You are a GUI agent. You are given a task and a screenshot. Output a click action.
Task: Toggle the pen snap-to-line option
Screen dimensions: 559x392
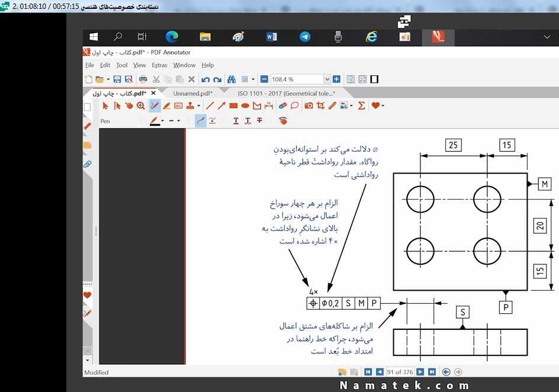213,121
